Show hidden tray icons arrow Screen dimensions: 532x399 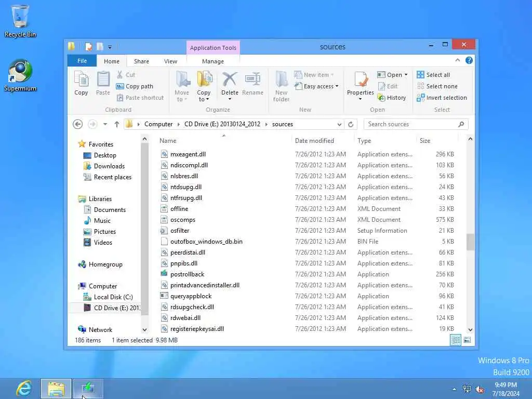point(454,389)
